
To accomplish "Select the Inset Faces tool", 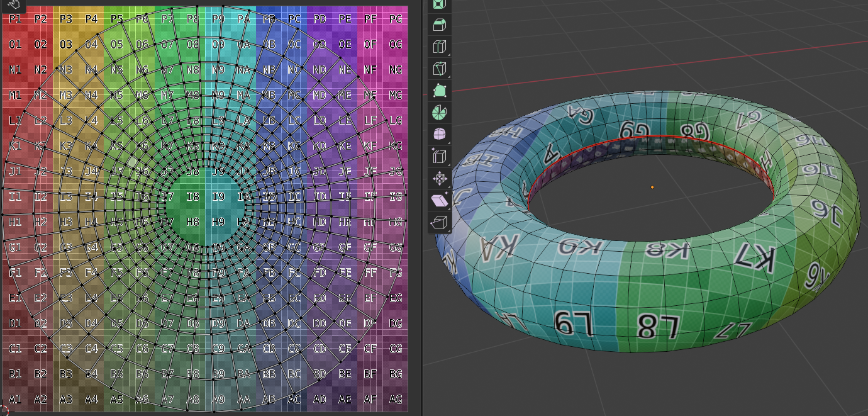I will click(440, 3).
